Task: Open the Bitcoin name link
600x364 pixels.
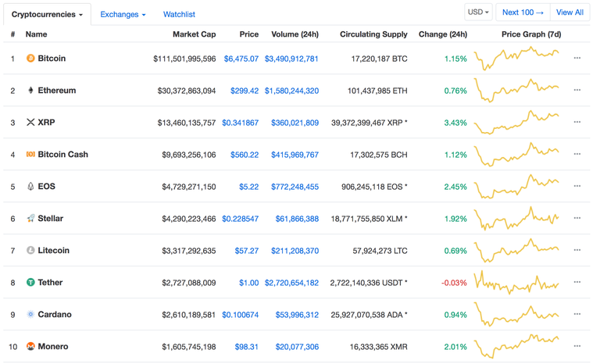Action: pyautogui.click(x=52, y=58)
